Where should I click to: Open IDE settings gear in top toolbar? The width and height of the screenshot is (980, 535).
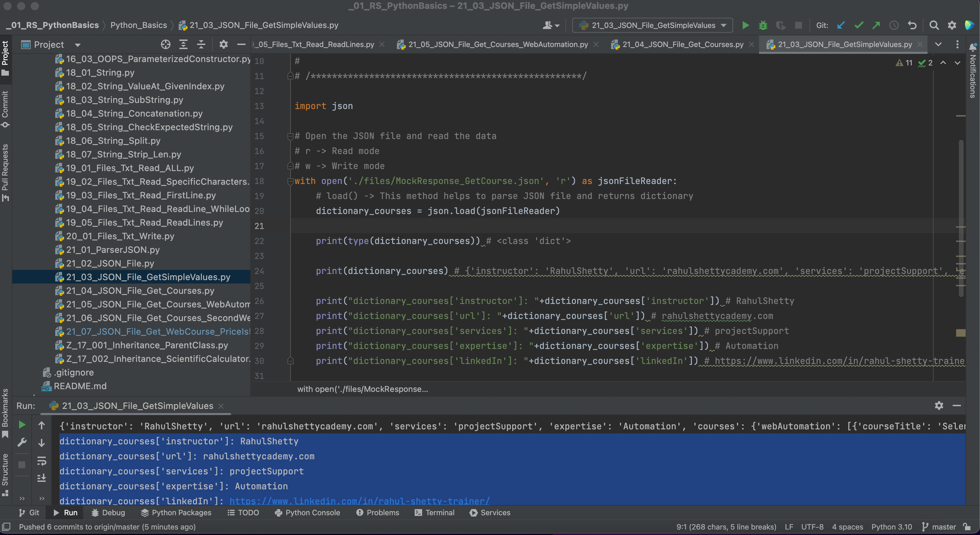[951, 26]
